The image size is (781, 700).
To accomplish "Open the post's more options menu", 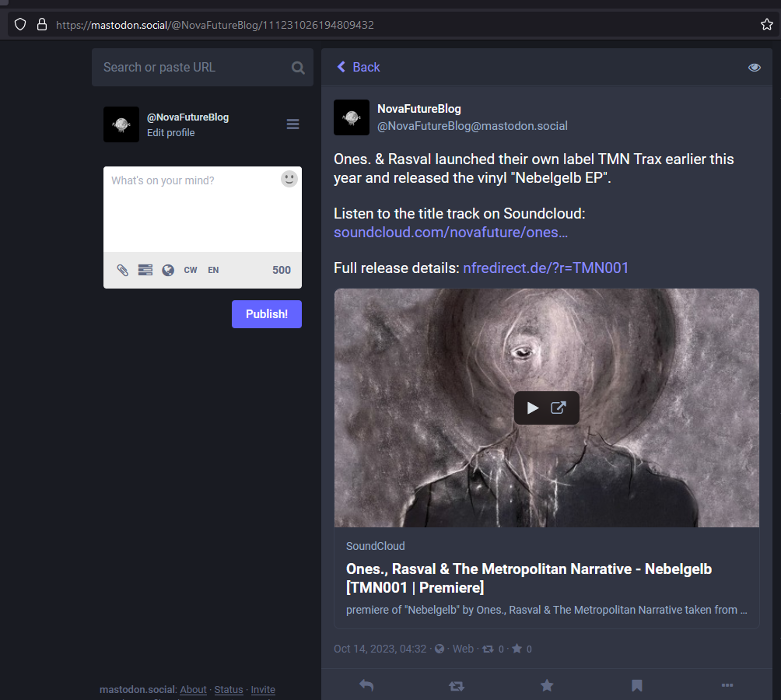I will coord(727,685).
